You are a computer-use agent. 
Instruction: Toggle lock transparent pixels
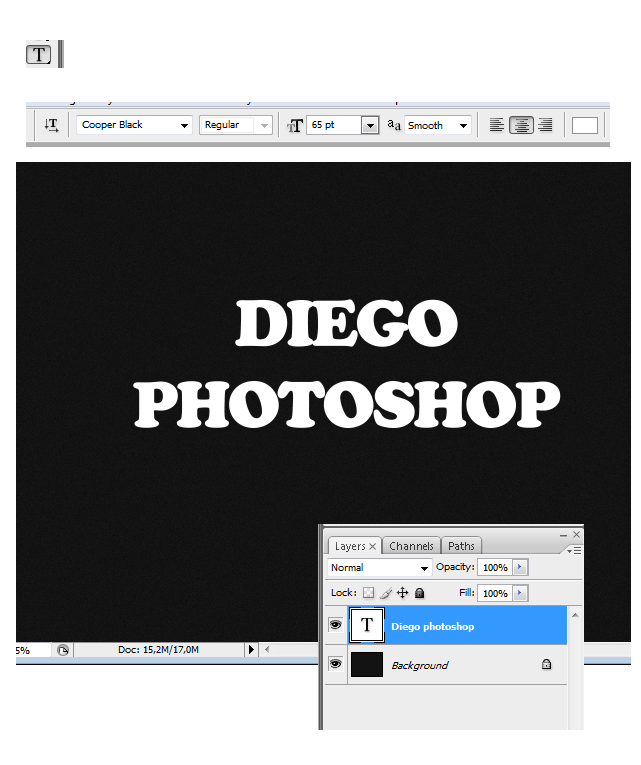pyautogui.click(x=368, y=593)
